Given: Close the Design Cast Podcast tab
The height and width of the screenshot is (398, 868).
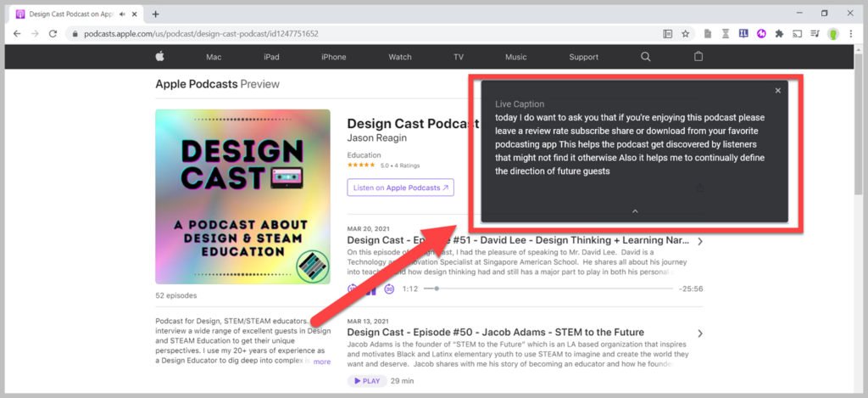Looking at the screenshot, I should click(x=135, y=14).
